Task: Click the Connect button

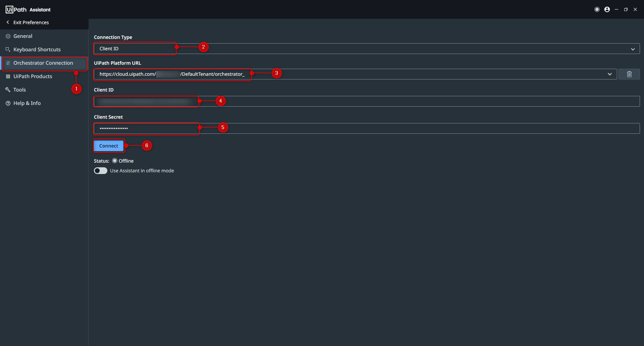Action: click(109, 146)
